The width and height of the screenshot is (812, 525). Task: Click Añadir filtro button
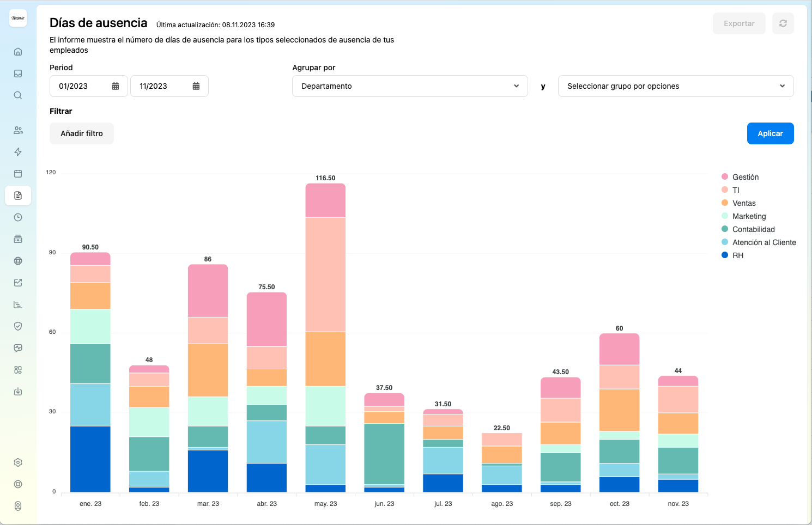(x=82, y=133)
